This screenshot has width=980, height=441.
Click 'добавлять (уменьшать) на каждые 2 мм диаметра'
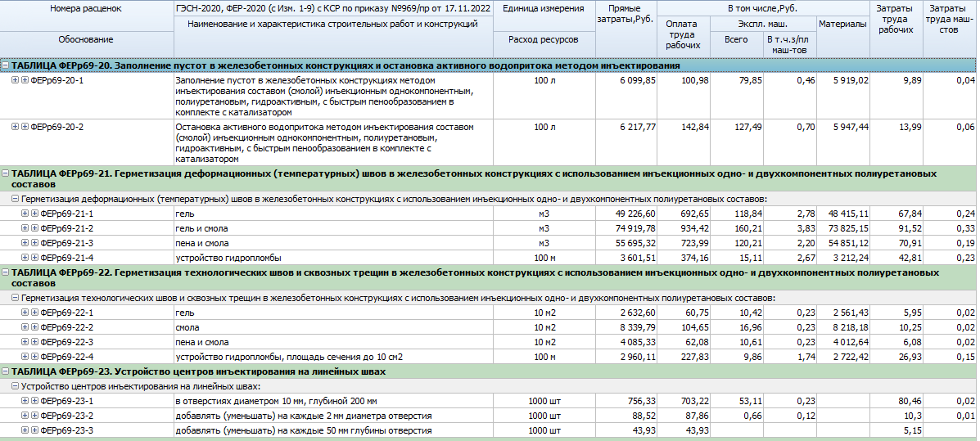(304, 416)
